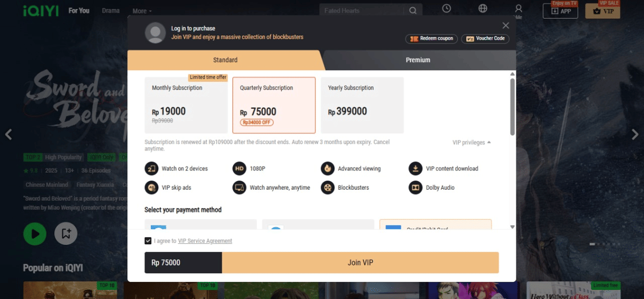Uncheck the VIP Service Agreement checkbox
The width and height of the screenshot is (644, 299).
coord(148,241)
